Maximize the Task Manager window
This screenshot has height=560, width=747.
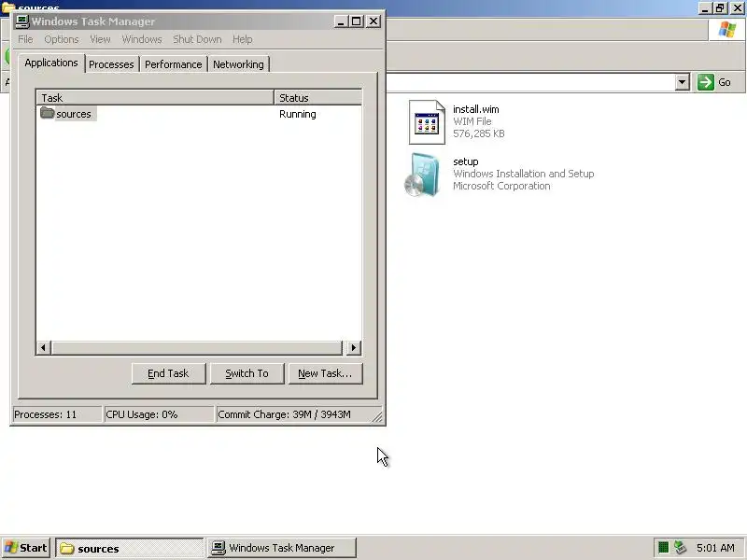[357, 21]
